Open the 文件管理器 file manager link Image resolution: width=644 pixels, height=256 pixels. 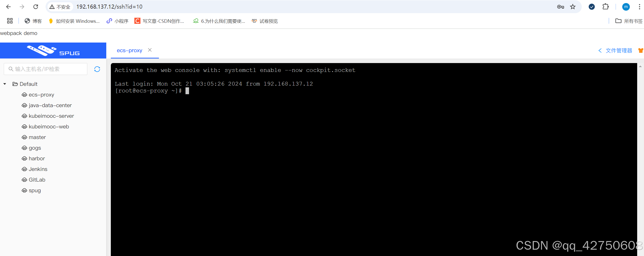click(x=619, y=50)
